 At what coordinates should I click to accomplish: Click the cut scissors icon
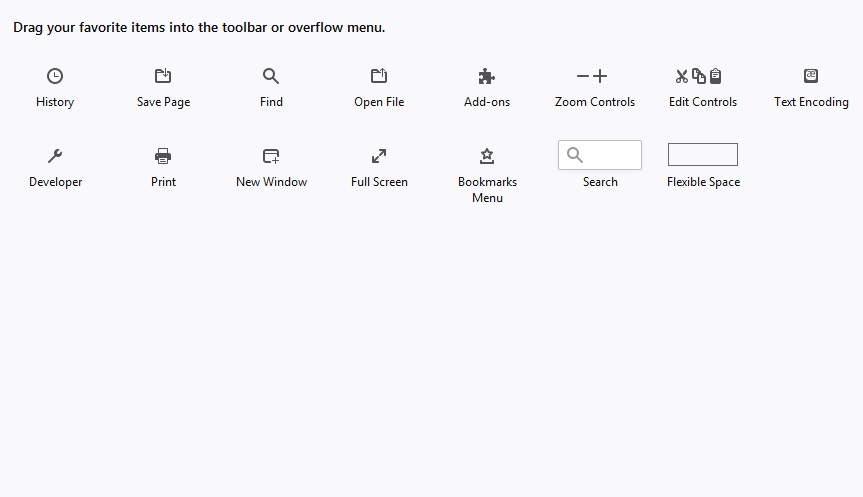pos(682,76)
